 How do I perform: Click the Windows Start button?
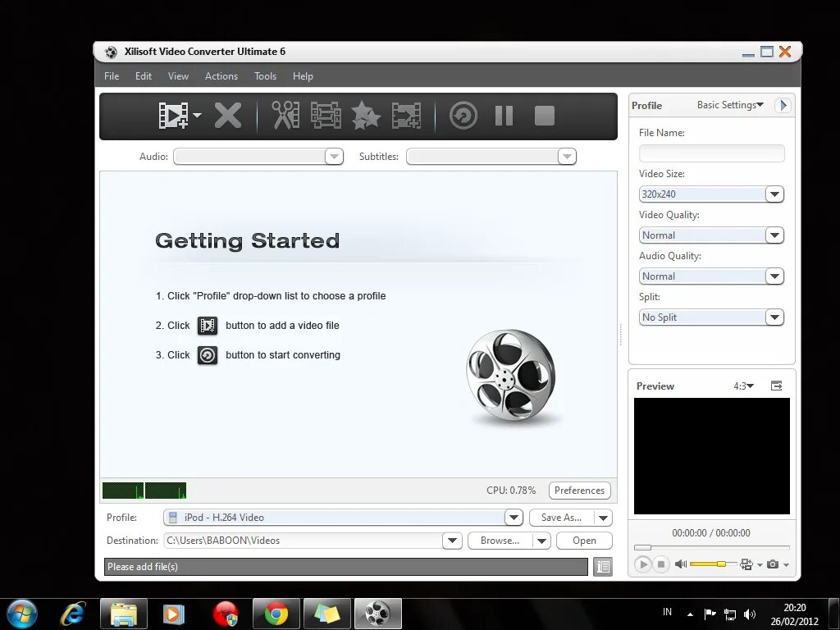pos(22,614)
